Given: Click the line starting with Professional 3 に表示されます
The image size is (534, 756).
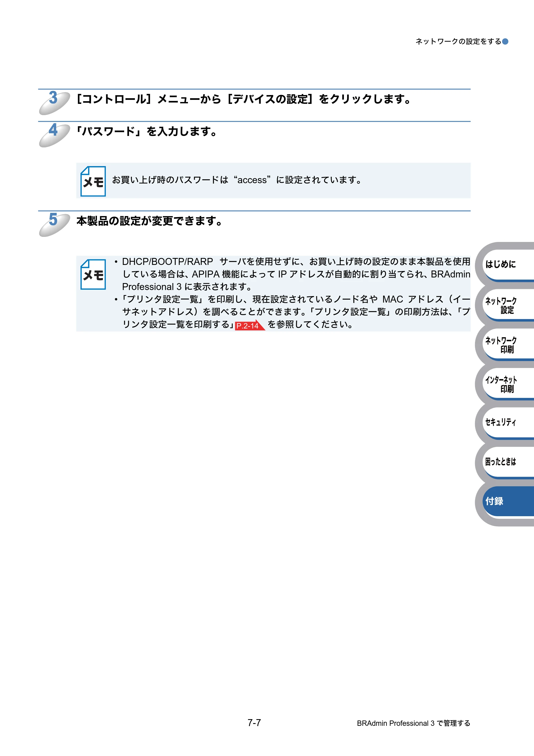Looking at the screenshot, I should (x=187, y=287).
